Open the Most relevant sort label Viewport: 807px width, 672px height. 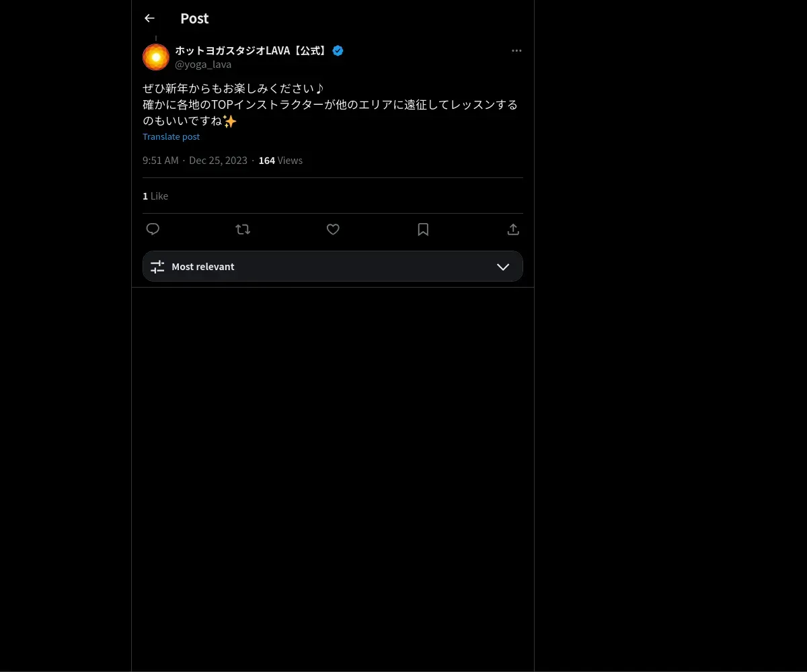pos(203,267)
